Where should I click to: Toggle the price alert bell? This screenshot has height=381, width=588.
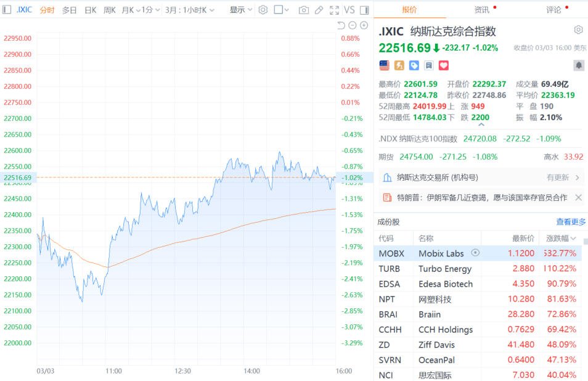tap(578, 65)
